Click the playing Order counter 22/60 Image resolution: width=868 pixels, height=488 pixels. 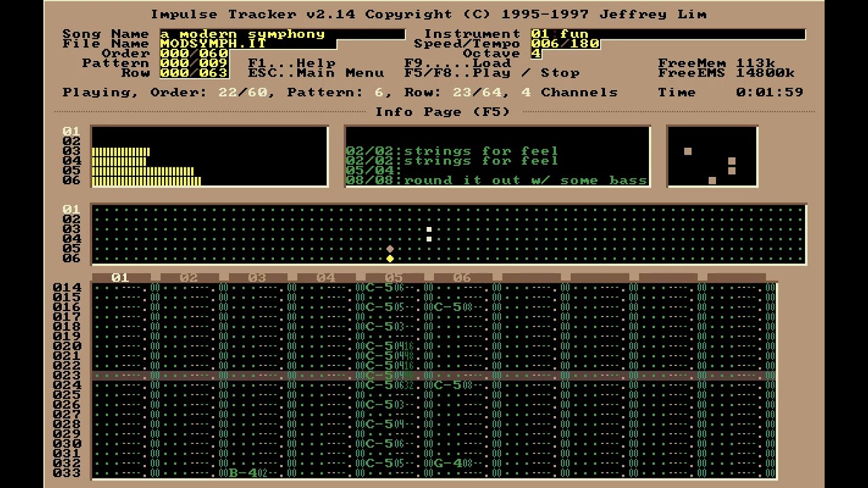[243, 92]
